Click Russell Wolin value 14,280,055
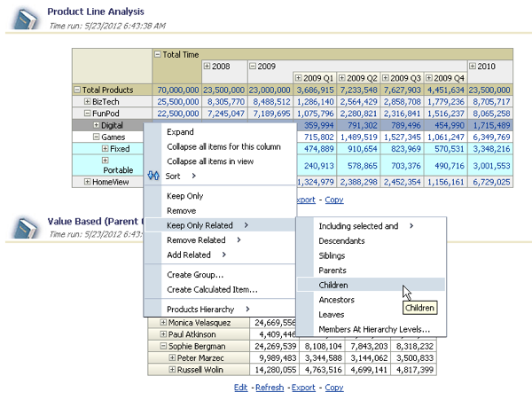The width and height of the screenshot is (532, 400). 276,370
